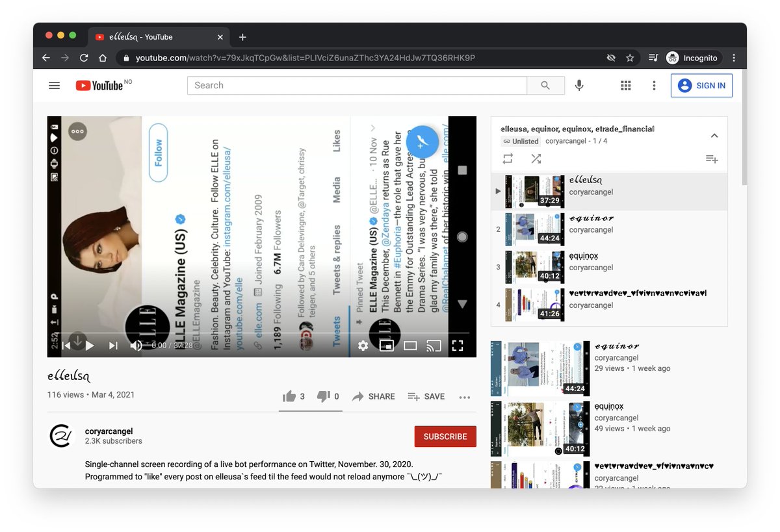Dislike the video with thumbs down
The width and height of the screenshot is (780, 532).
[x=328, y=396]
